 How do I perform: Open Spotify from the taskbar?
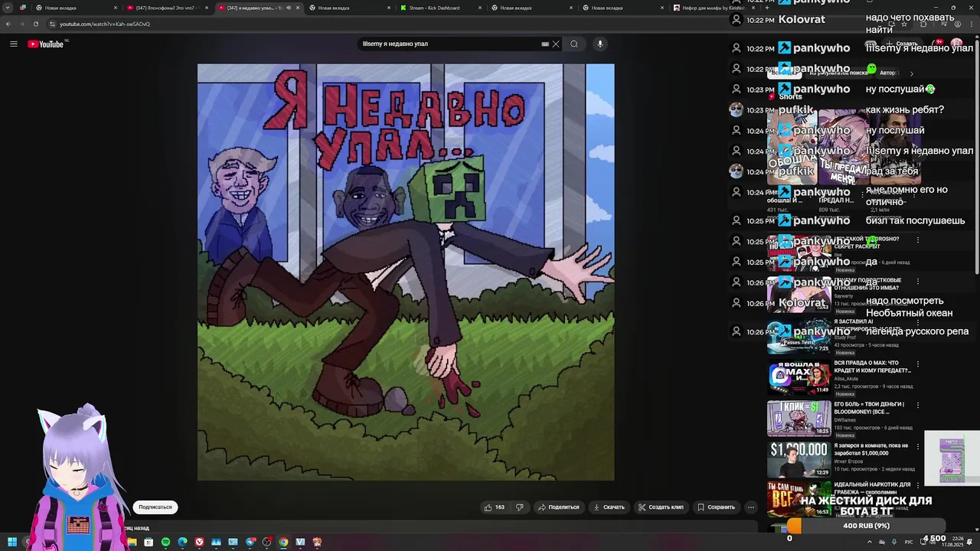pos(165,542)
